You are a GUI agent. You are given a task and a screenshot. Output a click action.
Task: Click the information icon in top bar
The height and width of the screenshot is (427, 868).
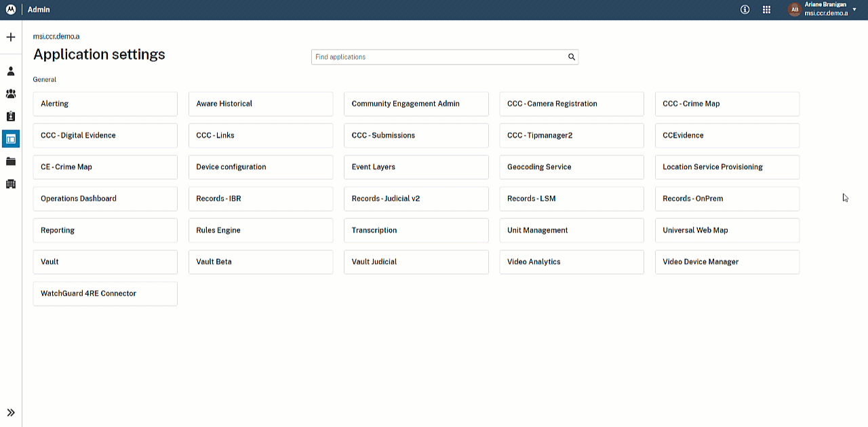pos(745,9)
